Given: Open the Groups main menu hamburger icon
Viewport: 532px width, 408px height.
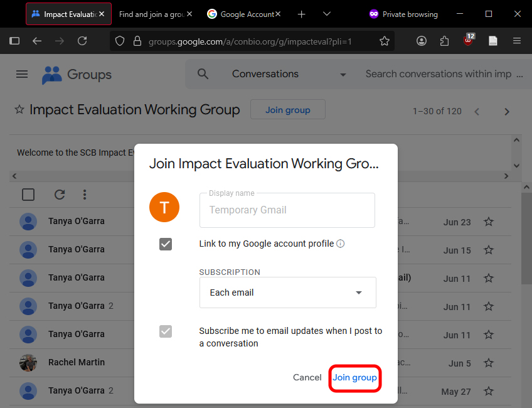Looking at the screenshot, I should [22, 74].
